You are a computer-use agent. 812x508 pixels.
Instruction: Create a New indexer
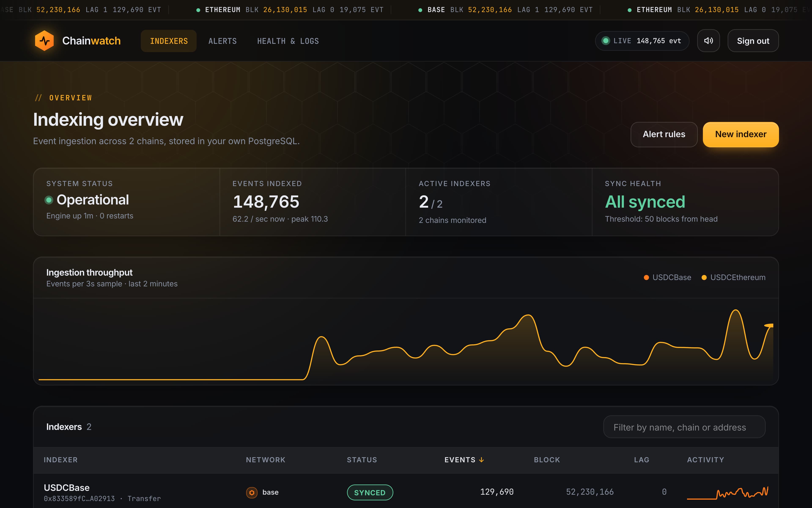point(741,134)
